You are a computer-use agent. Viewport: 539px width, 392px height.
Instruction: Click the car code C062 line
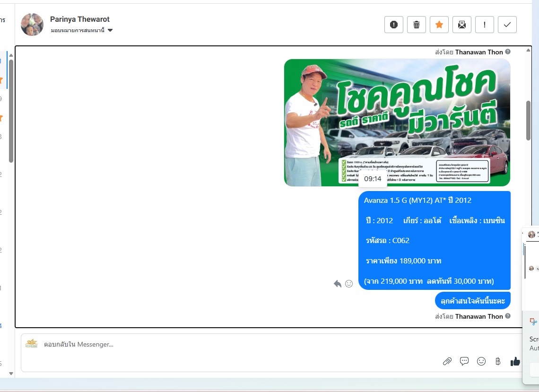point(388,241)
